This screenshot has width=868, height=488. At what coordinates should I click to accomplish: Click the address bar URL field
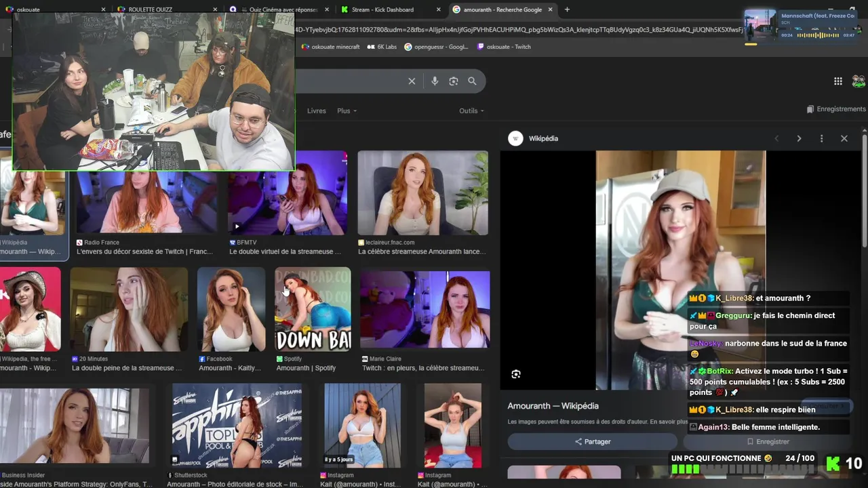[x=519, y=30]
